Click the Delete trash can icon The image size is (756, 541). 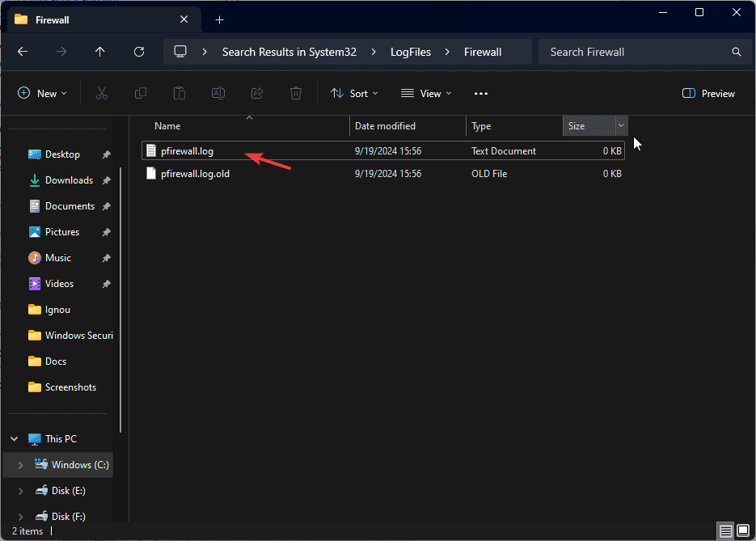point(296,94)
